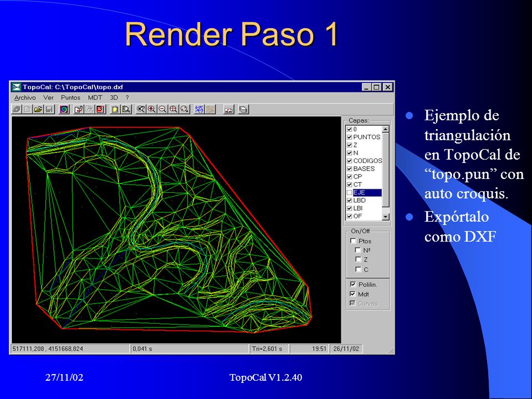Click the zoom extents magnifier icon
The width and height of the screenshot is (532, 399).
tap(184, 109)
